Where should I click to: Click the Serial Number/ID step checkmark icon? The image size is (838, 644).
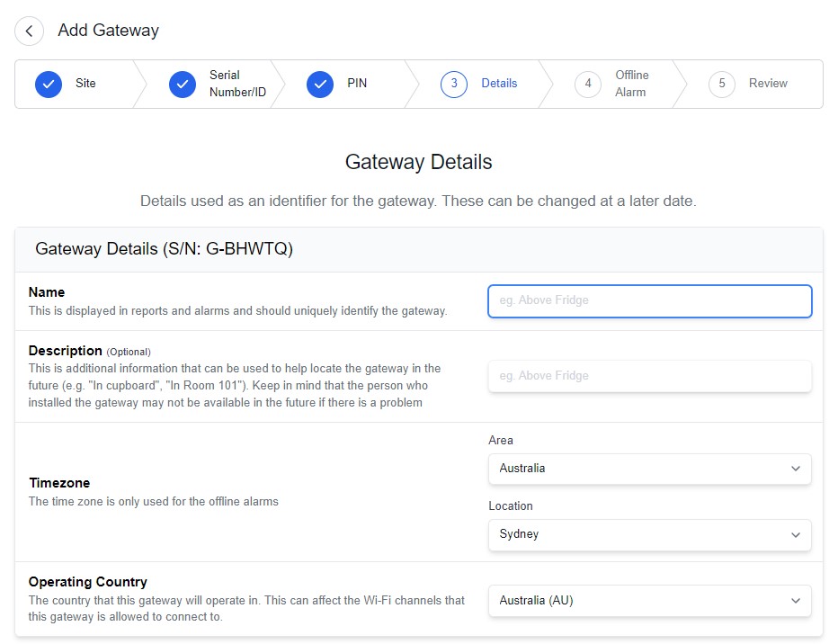pyautogui.click(x=183, y=85)
